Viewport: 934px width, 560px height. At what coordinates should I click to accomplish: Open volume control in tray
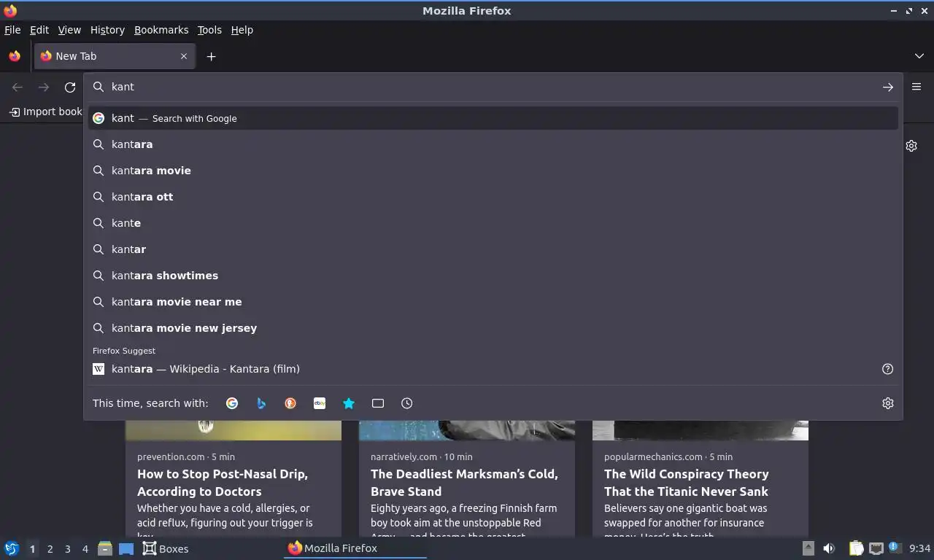829,548
